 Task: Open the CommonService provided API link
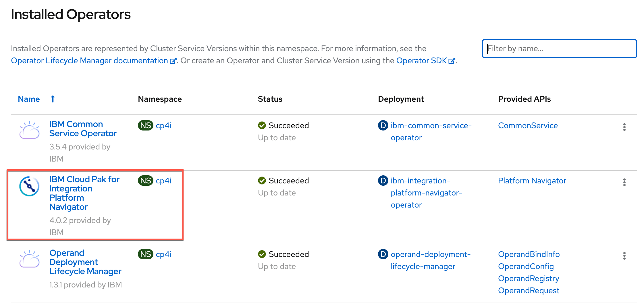click(x=528, y=126)
